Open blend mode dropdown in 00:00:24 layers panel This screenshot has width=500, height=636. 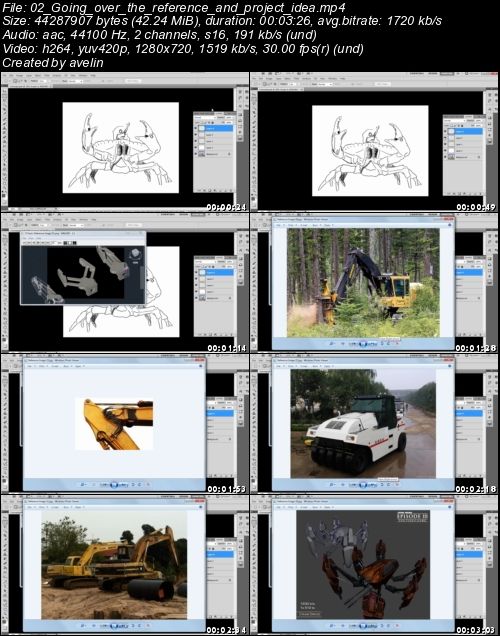(x=204, y=118)
